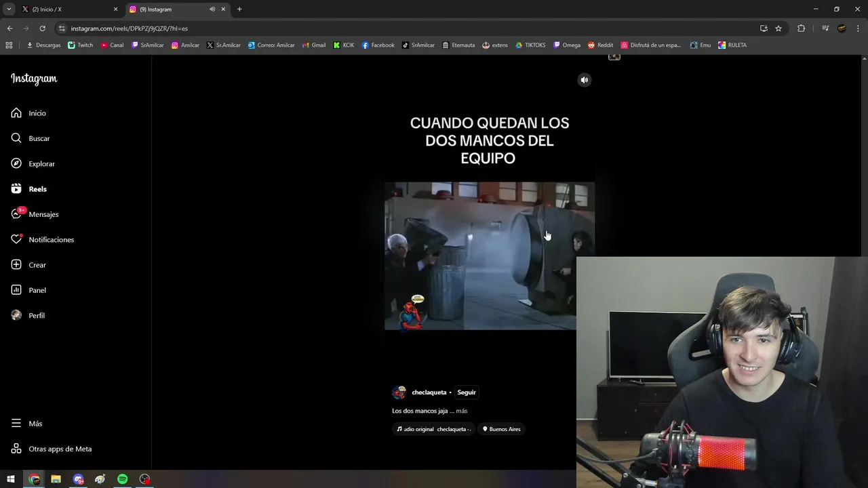This screenshot has height=488, width=868.
Task: Open Chrome from the taskbar
Action: click(34, 479)
